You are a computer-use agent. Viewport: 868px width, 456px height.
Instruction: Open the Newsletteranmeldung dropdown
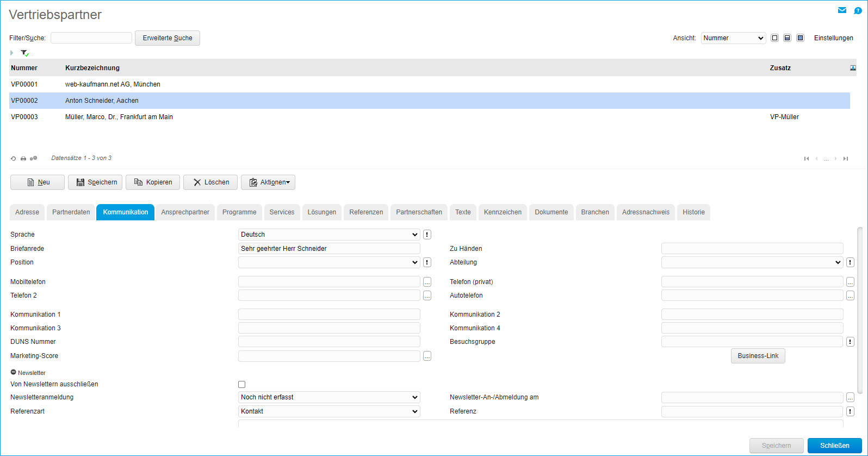(329, 397)
